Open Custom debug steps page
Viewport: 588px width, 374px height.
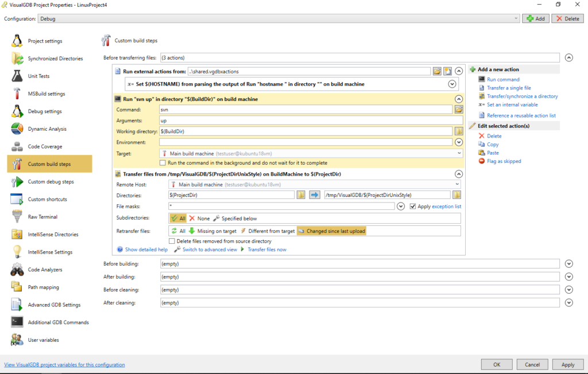point(51,182)
